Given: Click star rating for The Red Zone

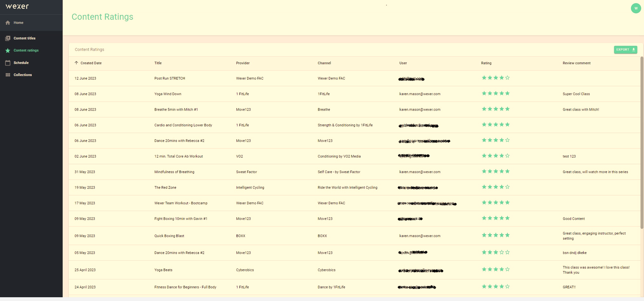Looking at the screenshot, I should 495,187.
